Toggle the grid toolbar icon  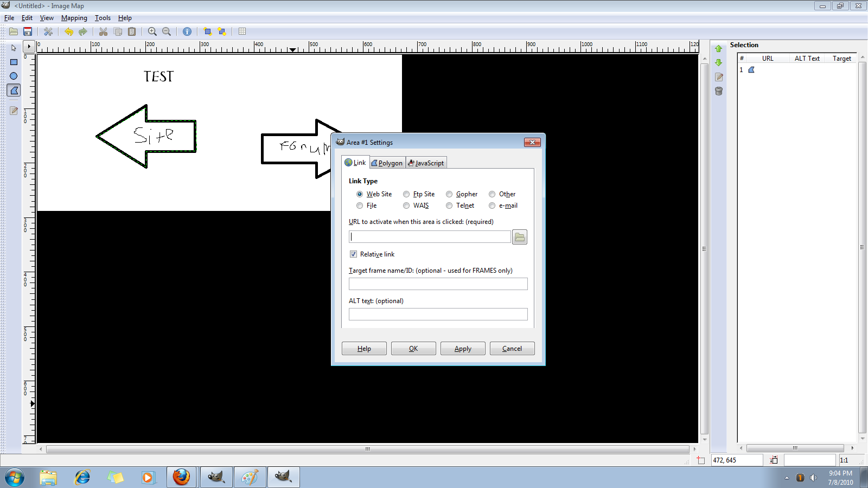coord(242,31)
